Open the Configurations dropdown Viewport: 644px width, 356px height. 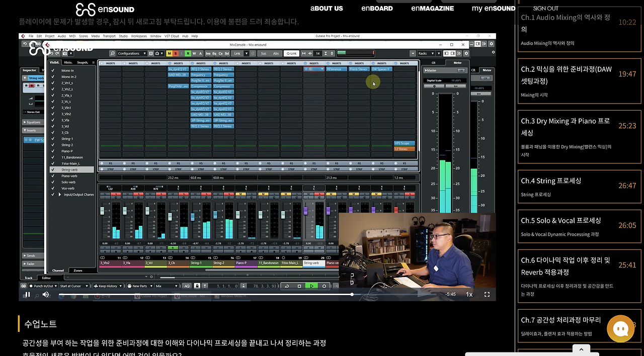coord(132,53)
